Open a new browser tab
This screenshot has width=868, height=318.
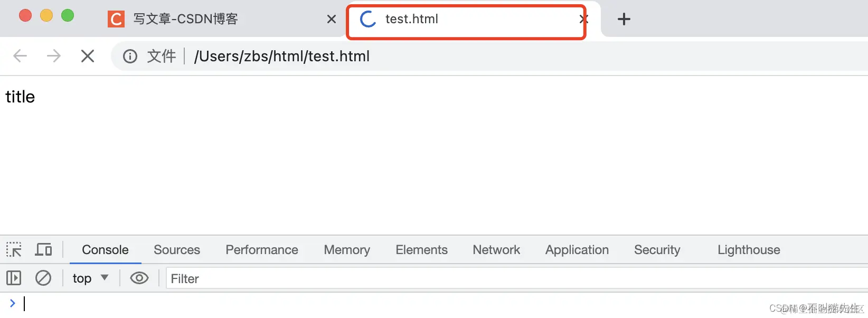click(x=624, y=19)
